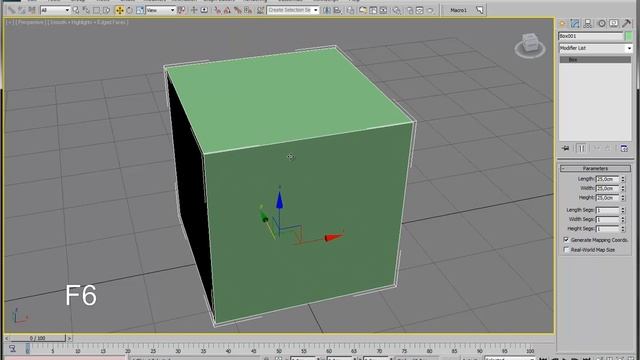
Task: Switch to the Modify command panel tab
Action: [x=575, y=23]
